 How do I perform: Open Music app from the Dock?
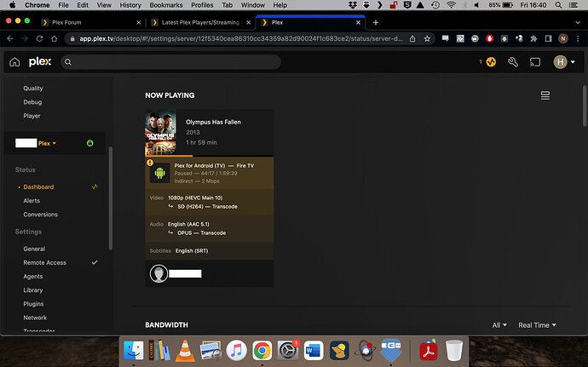tap(236, 351)
